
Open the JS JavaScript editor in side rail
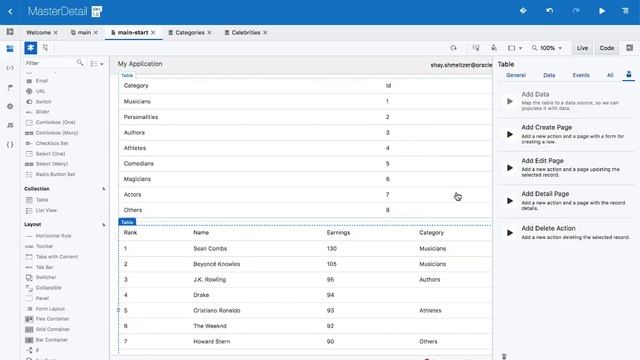coord(10,125)
